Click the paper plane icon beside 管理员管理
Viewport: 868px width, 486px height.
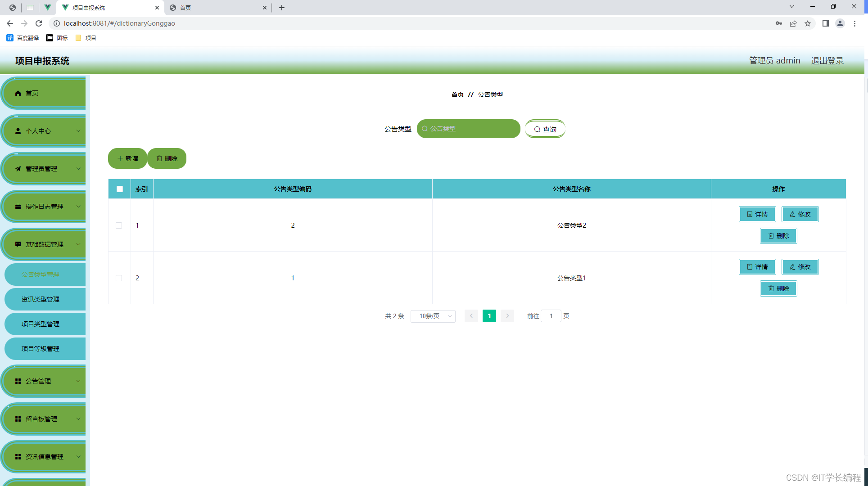(18, 169)
